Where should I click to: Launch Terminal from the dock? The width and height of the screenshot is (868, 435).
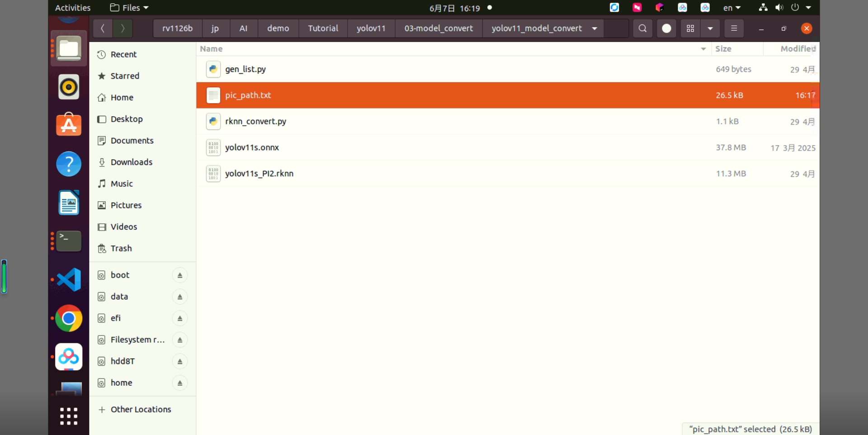point(69,241)
